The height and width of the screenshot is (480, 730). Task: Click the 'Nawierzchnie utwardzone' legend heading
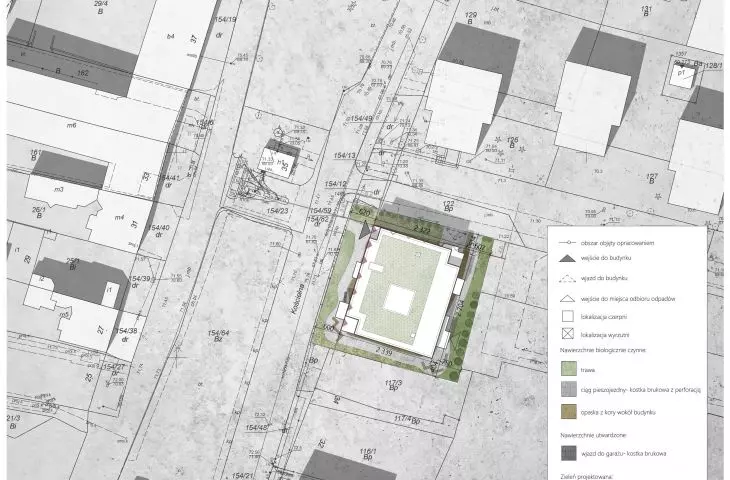coord(593,435)
